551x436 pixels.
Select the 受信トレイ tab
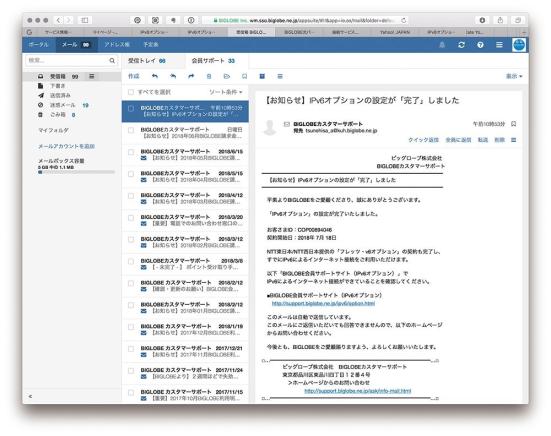[x=147, y=61]
